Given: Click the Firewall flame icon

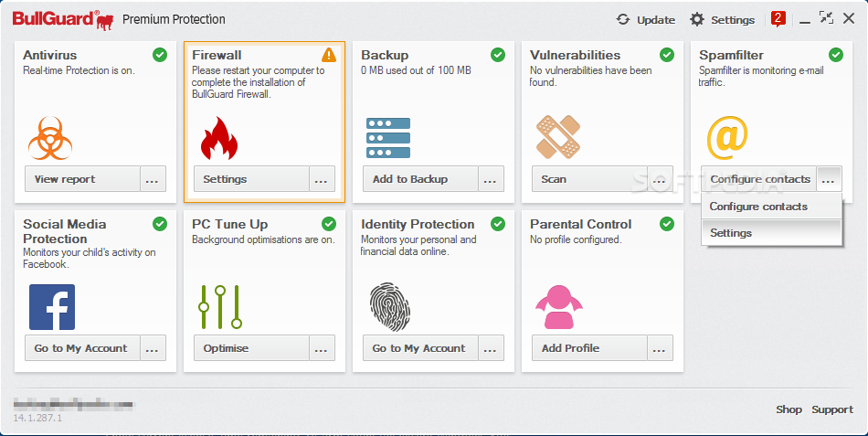Looking at the screenshot, I should (x=218, y=138).
